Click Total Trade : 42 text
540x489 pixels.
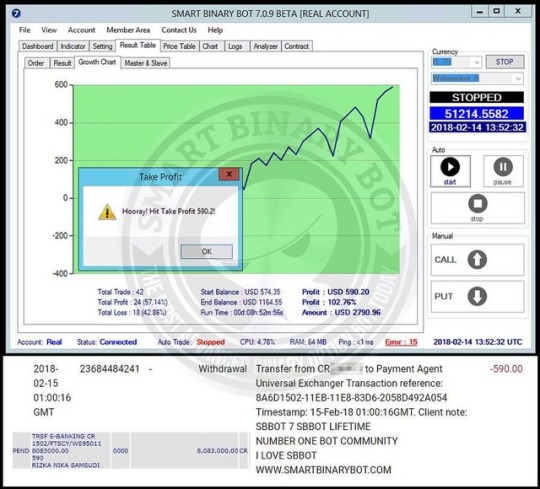tap(121, 292)
